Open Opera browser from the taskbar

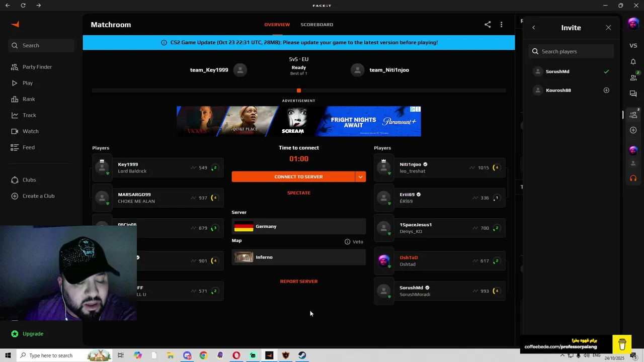[x=236, y=355]
